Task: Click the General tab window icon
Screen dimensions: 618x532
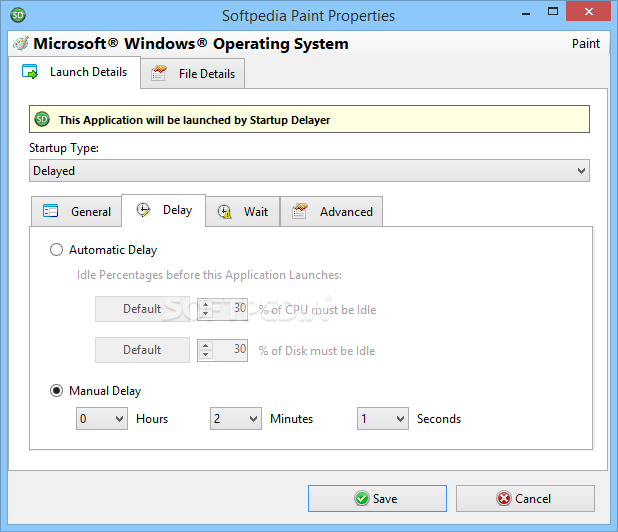Action: click(50, 211)
